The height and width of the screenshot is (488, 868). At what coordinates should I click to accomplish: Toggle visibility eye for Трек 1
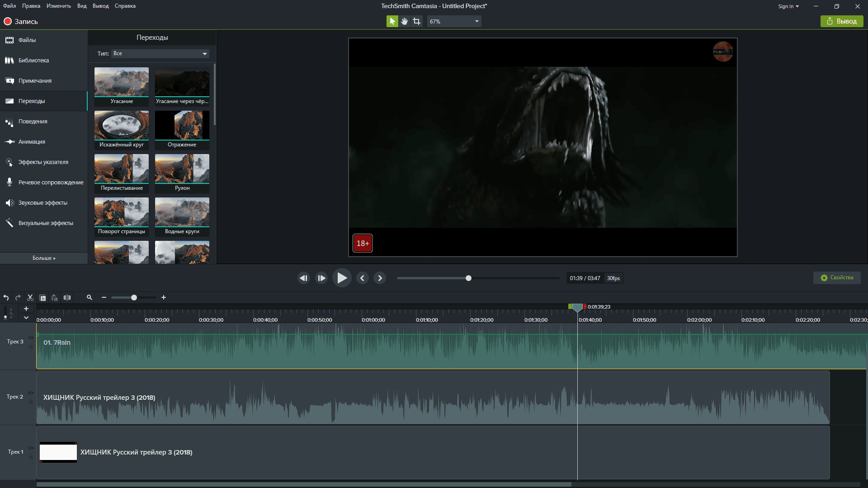(x=31, y=448)
